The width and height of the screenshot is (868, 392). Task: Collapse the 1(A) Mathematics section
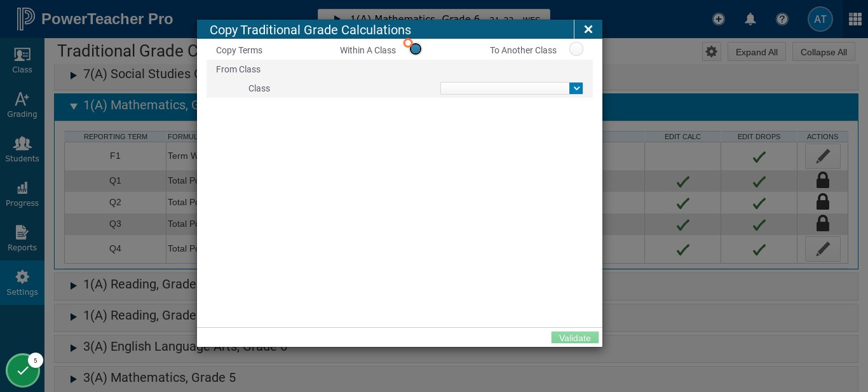[73, 106]
